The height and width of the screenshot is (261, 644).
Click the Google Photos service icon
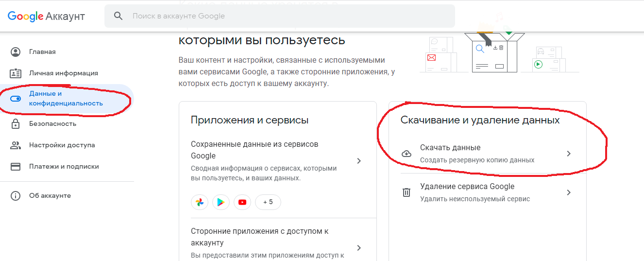[200, 202]
